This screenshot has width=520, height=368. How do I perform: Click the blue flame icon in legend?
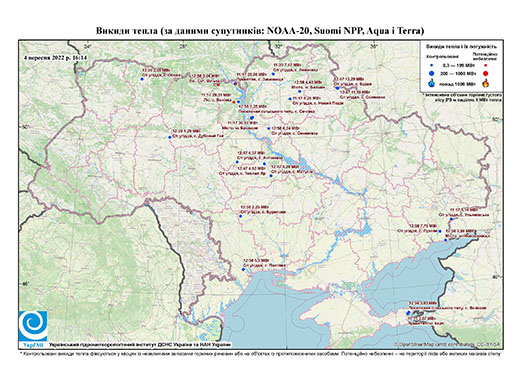[432, 83]
